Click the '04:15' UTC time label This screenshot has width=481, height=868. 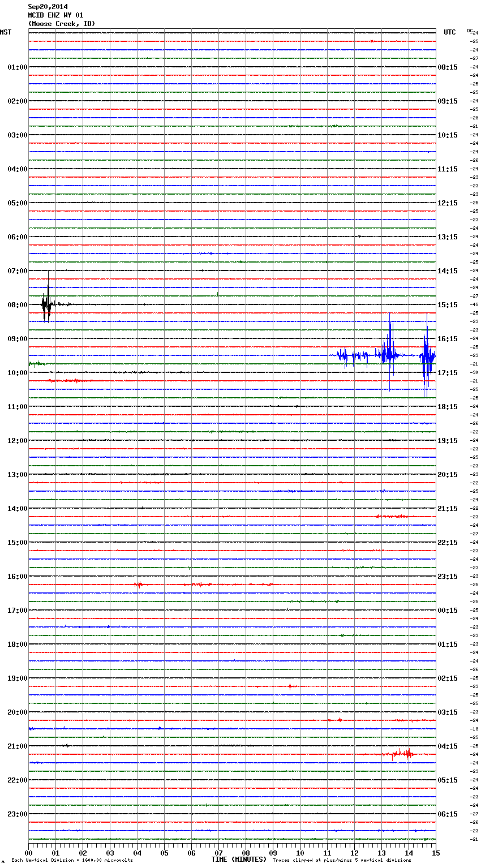[448, 746]
